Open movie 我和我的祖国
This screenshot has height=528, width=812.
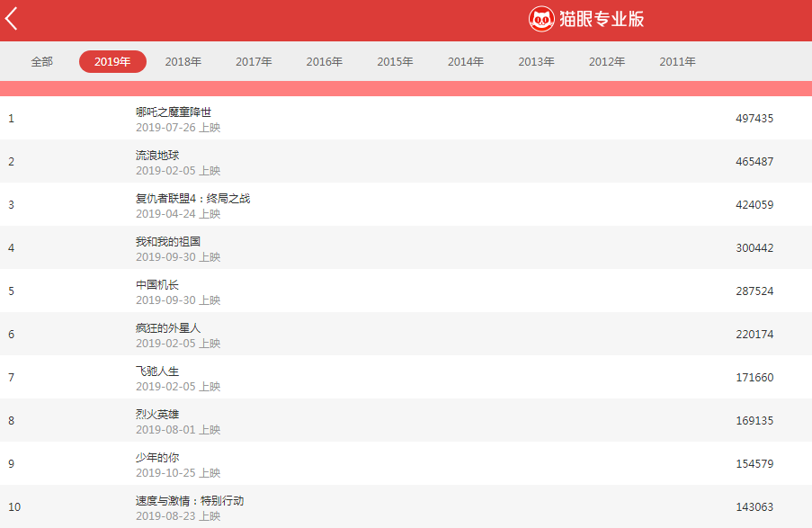coord(168,241)
